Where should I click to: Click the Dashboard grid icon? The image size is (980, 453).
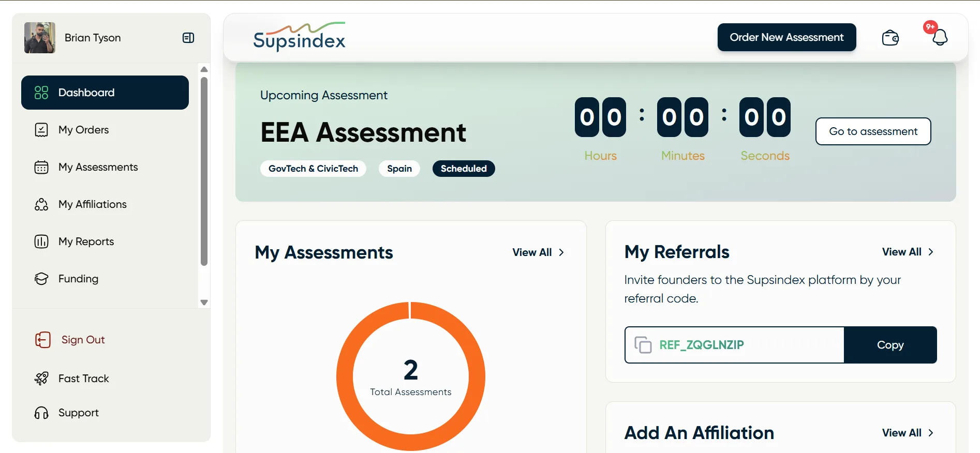[x=41, y=93]
